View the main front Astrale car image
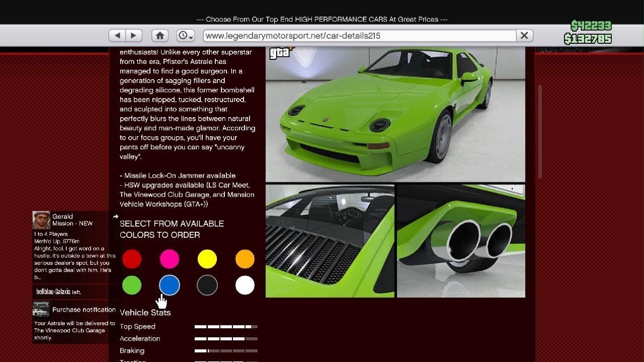The width and height of the screenshot is (644, 362). coord(395,114)
